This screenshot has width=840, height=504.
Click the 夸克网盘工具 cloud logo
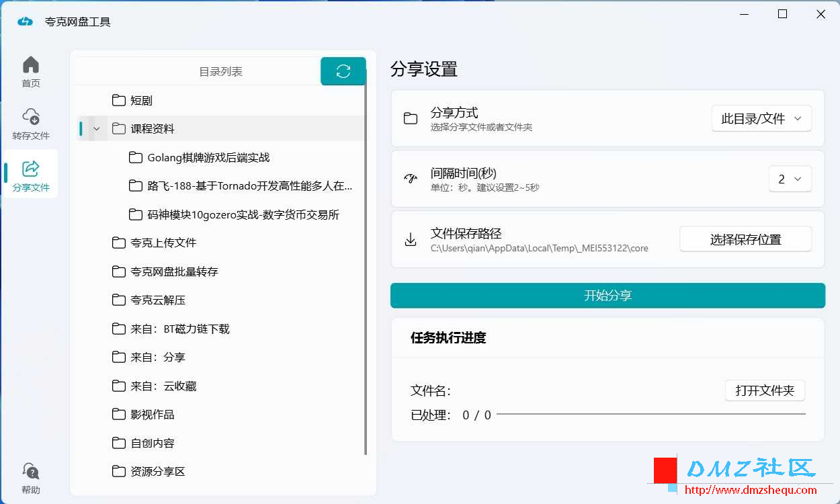point(25,22)
